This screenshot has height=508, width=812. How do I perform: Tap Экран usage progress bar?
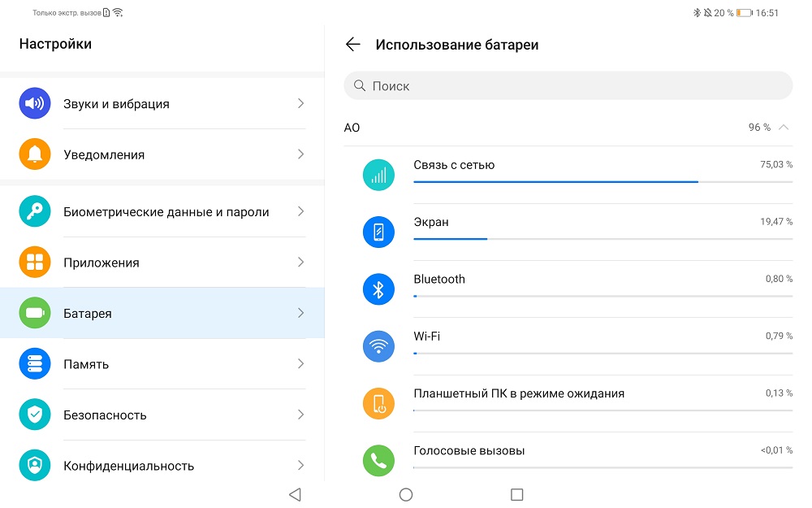[603, 239]
